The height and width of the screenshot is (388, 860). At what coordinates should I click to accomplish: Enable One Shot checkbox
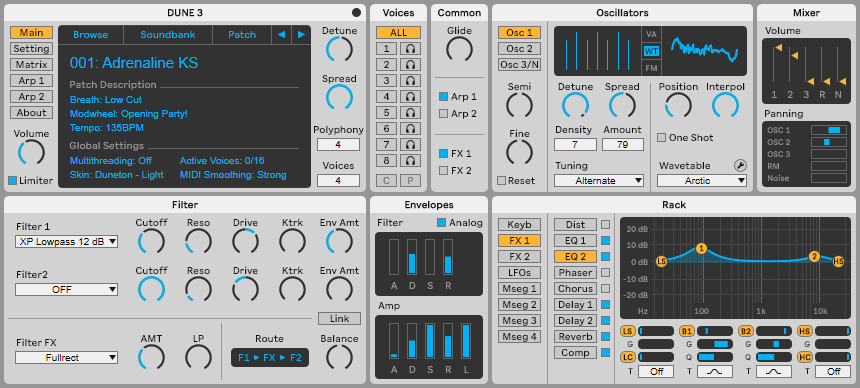[x=662, y=137]
